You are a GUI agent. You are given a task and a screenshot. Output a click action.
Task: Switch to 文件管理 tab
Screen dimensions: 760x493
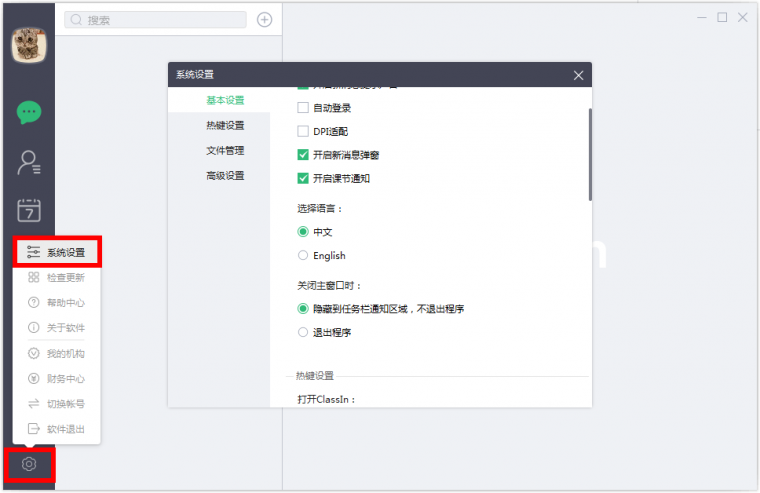225,150
